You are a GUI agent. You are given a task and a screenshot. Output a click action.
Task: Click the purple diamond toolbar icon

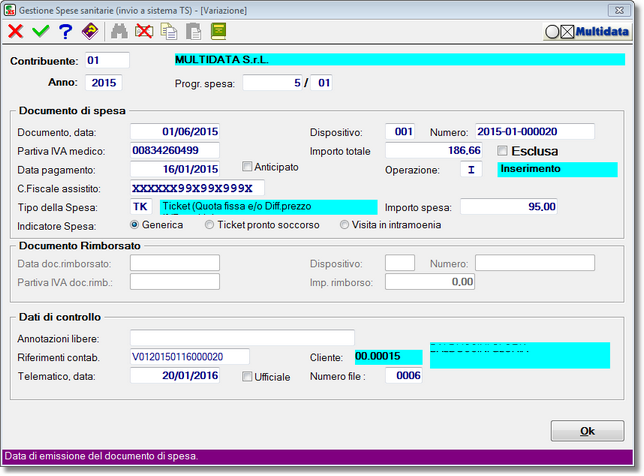(x=90, y=32)
